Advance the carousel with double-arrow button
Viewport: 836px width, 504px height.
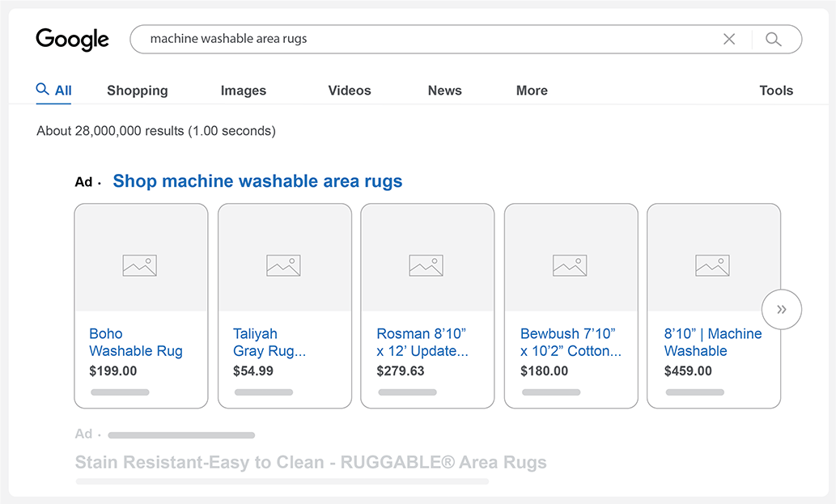782,310
